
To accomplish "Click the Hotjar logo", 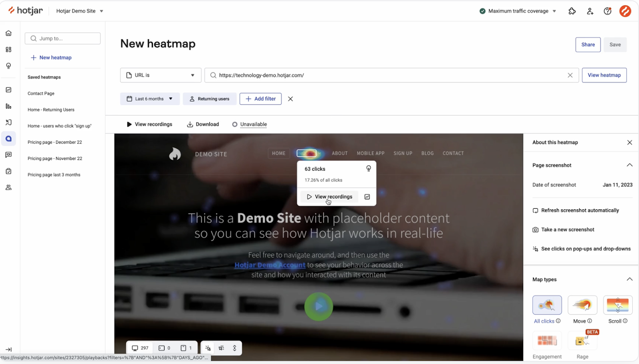I will click(x=26, y=11).
